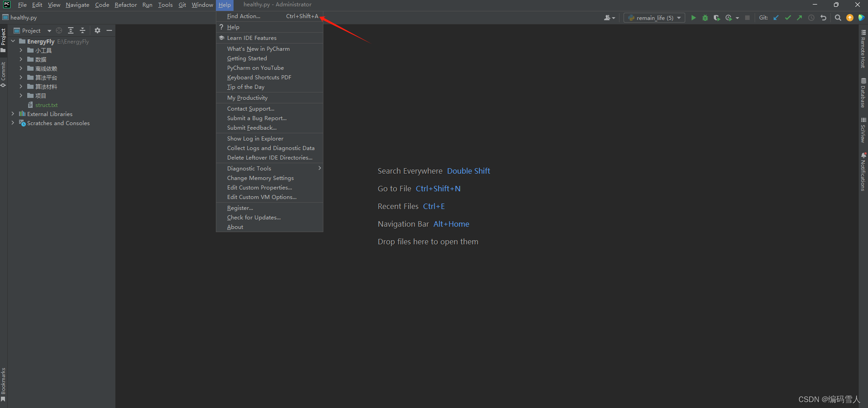868x408 pixels.
Task: Hide the Project panel with minus icon
Action: [x=109, y=30]
